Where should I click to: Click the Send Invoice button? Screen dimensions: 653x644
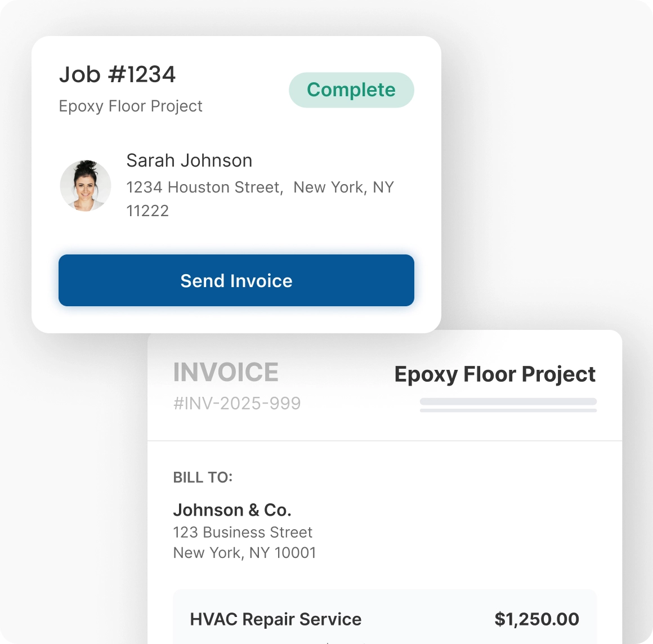click(x=236, y=280)
